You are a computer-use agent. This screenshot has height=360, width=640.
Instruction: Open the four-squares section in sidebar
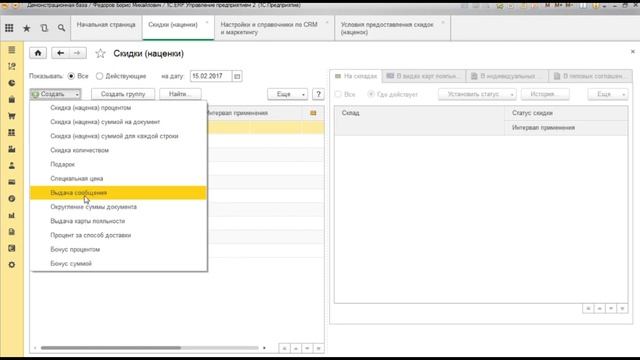click(11, 132)
